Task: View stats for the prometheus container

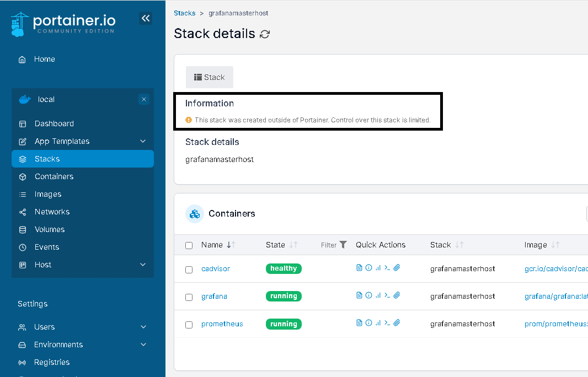Action: coord(378,322)
